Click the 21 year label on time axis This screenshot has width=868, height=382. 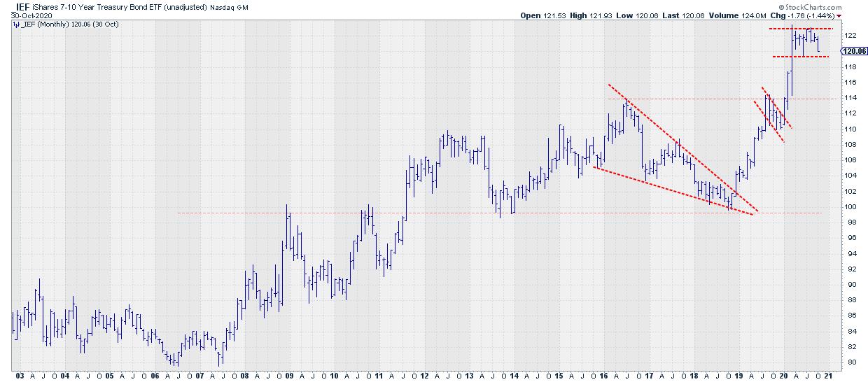(829, 375)
